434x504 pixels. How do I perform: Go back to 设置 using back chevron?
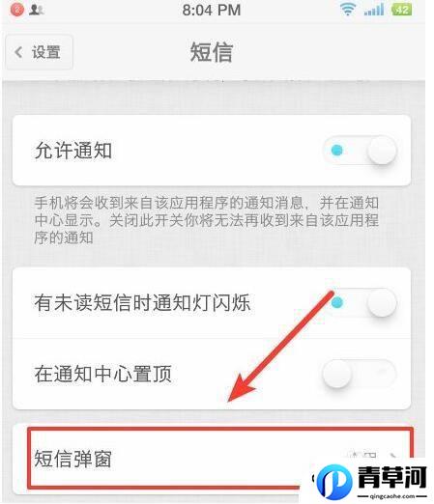point(19,52)
